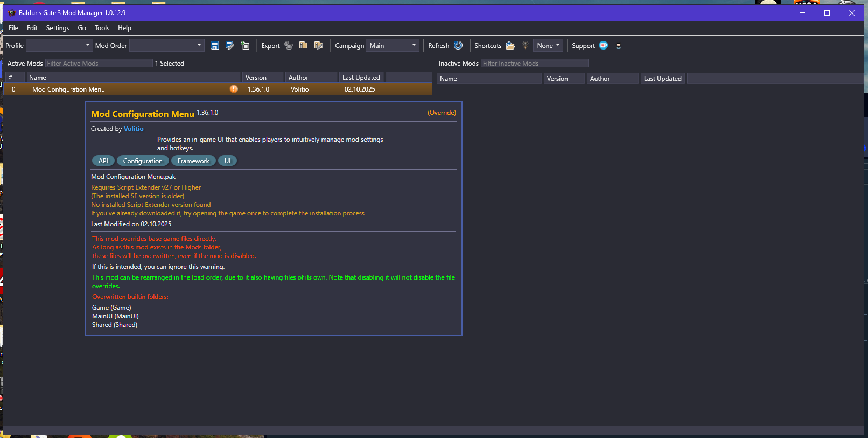Screen dimensions: 868x438
Task: Click the (Override) label in tooltip
Action: 442,113
